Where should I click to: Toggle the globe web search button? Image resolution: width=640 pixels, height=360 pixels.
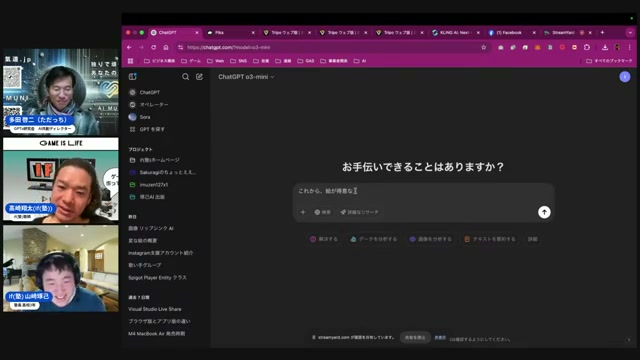point(322,212)
